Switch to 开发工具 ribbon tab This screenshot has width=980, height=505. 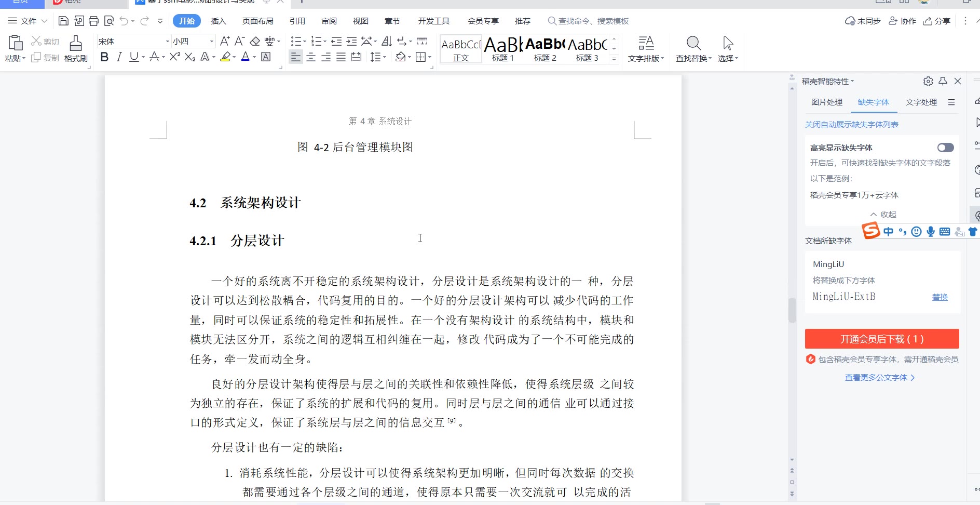click(x=434, y=21)
